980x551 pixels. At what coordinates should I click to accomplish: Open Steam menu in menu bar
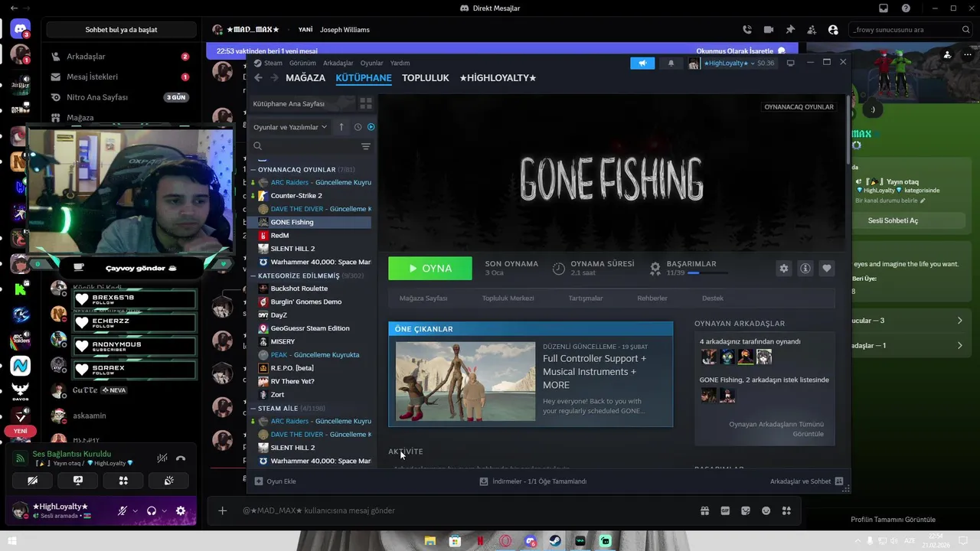(273, 63)
